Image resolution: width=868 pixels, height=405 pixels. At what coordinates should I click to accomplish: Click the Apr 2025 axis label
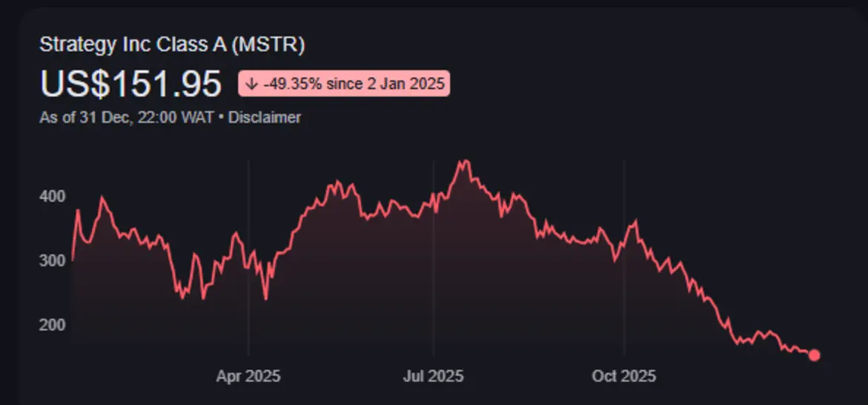[248, 377]
